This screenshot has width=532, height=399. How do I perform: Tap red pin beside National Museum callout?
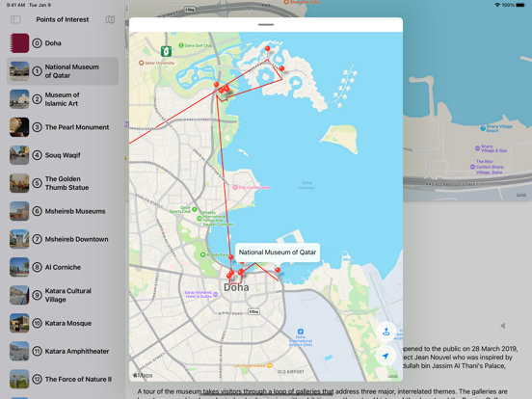[278, 270]
